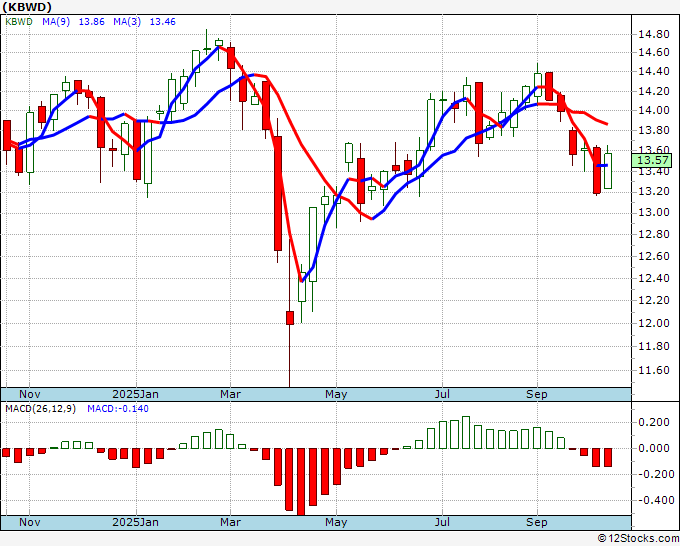Select the MA(9) value "13.86"
Image resolution: width=680 pixels, height=546 pixels.
(92, 22)
